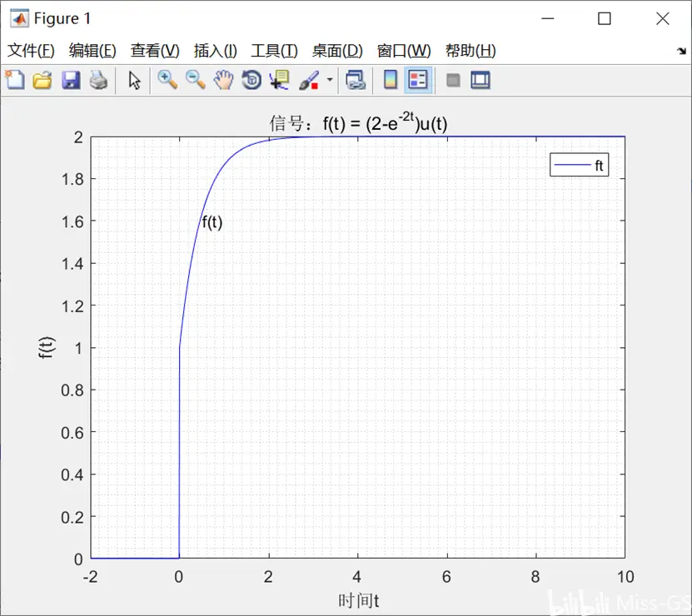The image size is (692, 616).
Task: Click the Show Plot Tools and dock icon
Action: pos(480,80)
